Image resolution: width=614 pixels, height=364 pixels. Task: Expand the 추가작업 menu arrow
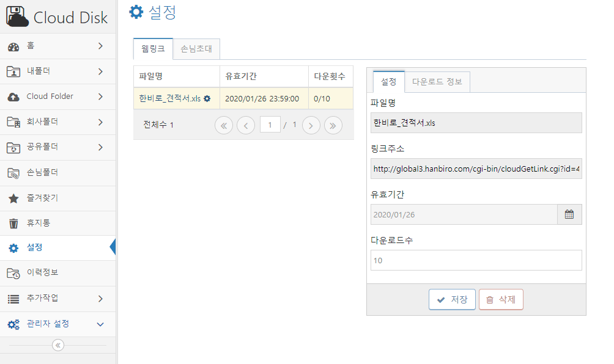click(101, 299)
